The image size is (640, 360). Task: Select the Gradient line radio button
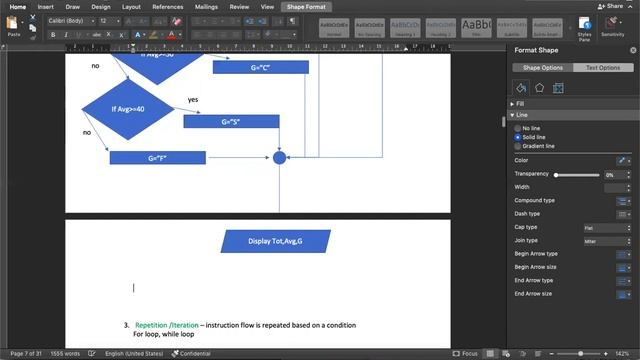[x=518, y=146]
